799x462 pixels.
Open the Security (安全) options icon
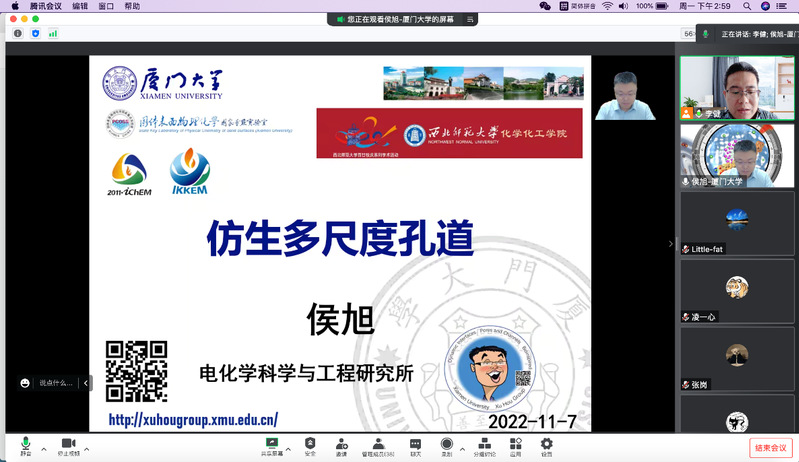click(310, 445)
